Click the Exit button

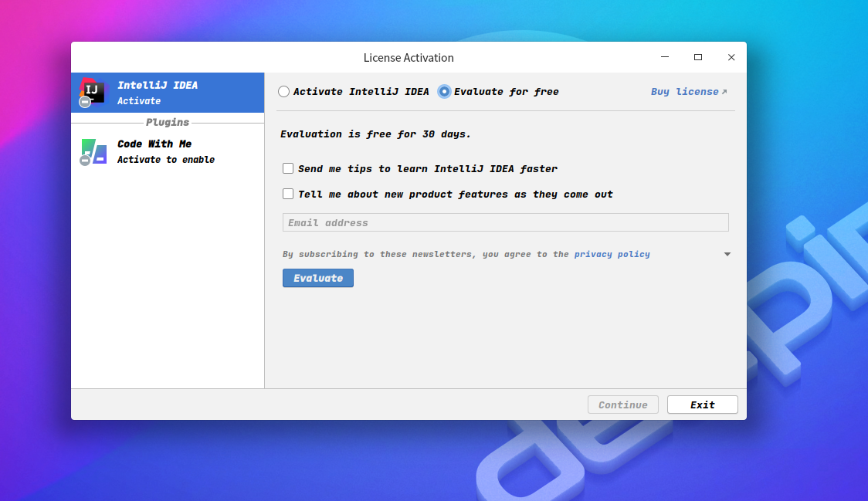pos(703,405)
